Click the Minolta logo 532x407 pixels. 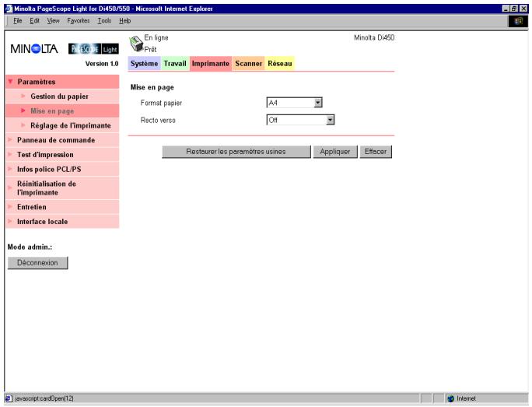coord(34,49)
